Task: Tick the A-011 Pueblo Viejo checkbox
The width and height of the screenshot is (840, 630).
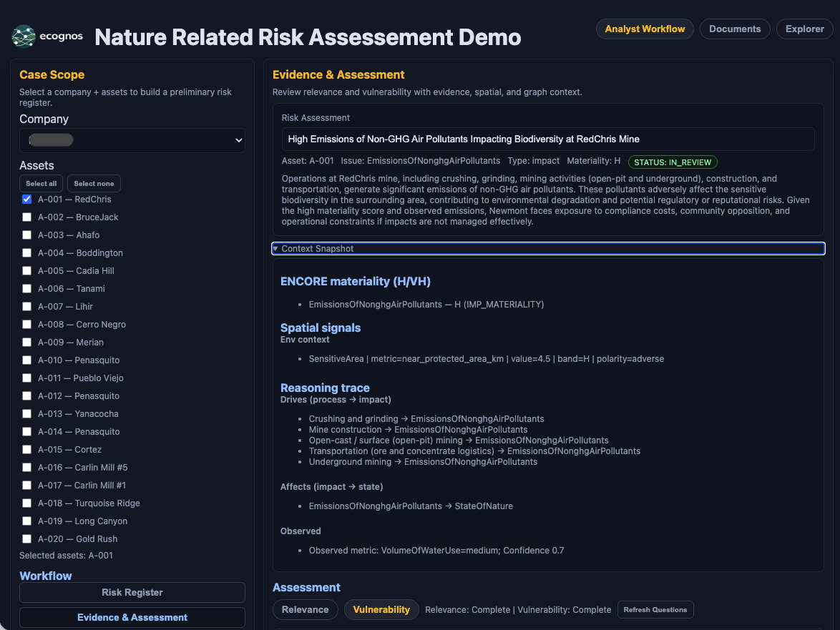Action: coord(27,378)
